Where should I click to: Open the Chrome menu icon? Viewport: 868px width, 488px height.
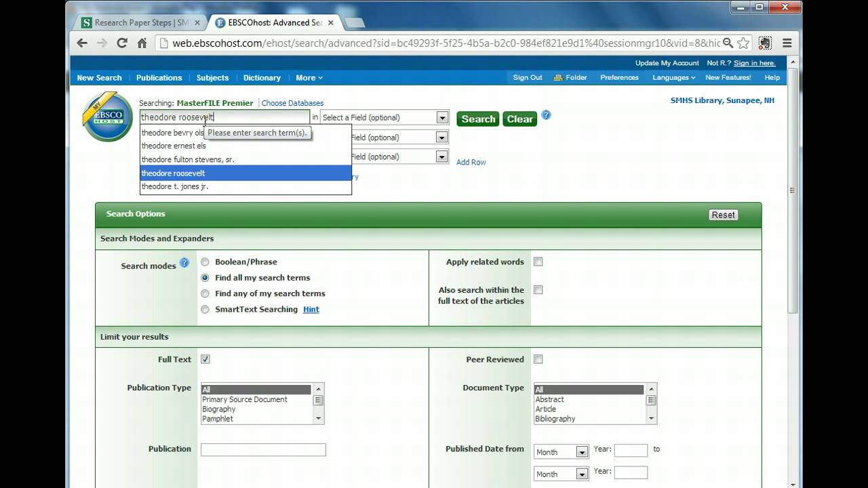click(787, 43)
